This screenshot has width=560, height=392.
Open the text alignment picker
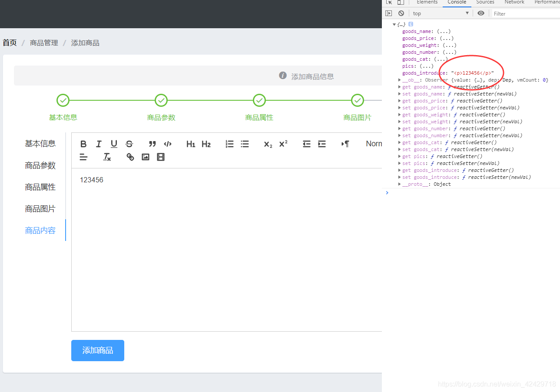(x=84, y=157)
